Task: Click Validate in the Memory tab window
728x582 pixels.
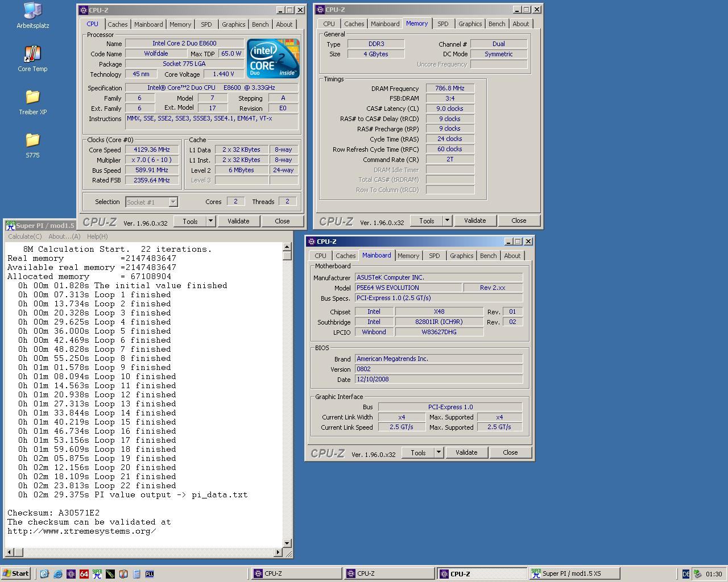Action: 475,221
